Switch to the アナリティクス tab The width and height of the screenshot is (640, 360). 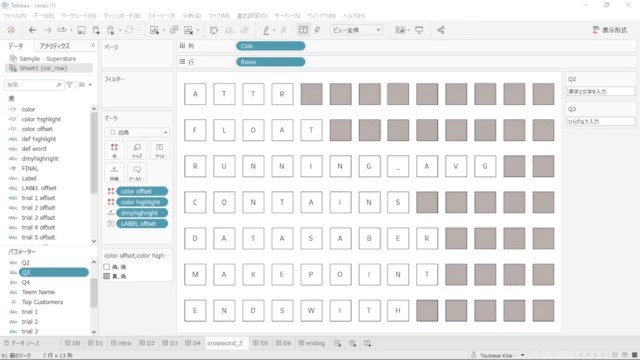(x=55, y=46)
